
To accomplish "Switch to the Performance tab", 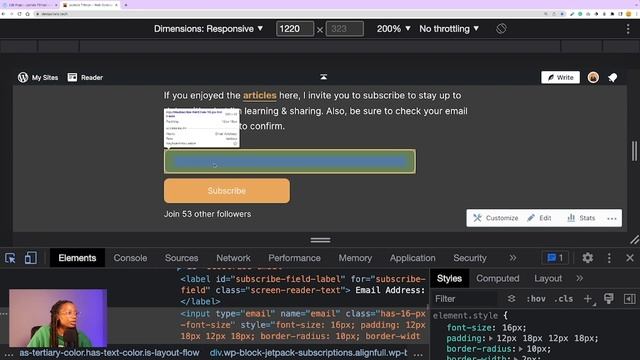I will (294, 258).
